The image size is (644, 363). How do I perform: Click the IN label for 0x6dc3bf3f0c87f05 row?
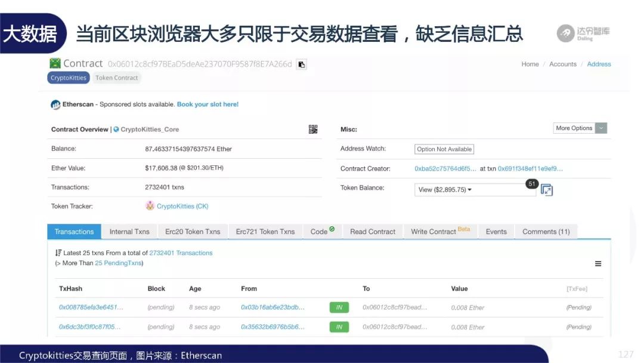(x=339, y=327)
